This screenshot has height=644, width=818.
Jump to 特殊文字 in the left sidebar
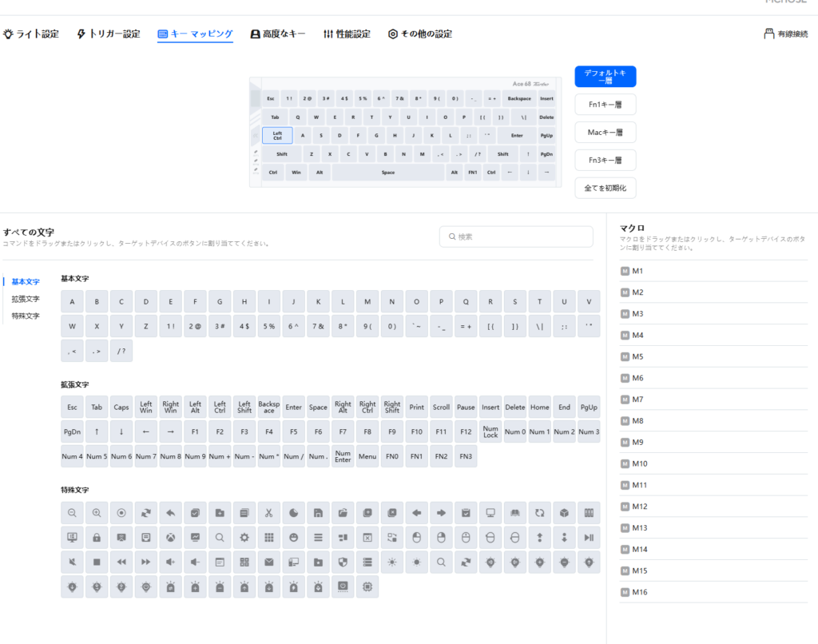[26, 316]
